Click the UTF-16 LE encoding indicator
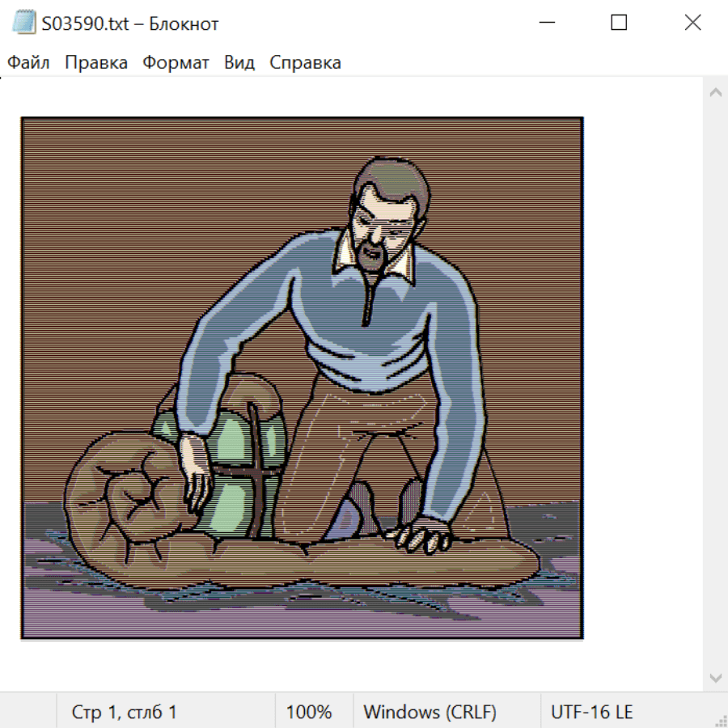 click(x=592, y=713)
